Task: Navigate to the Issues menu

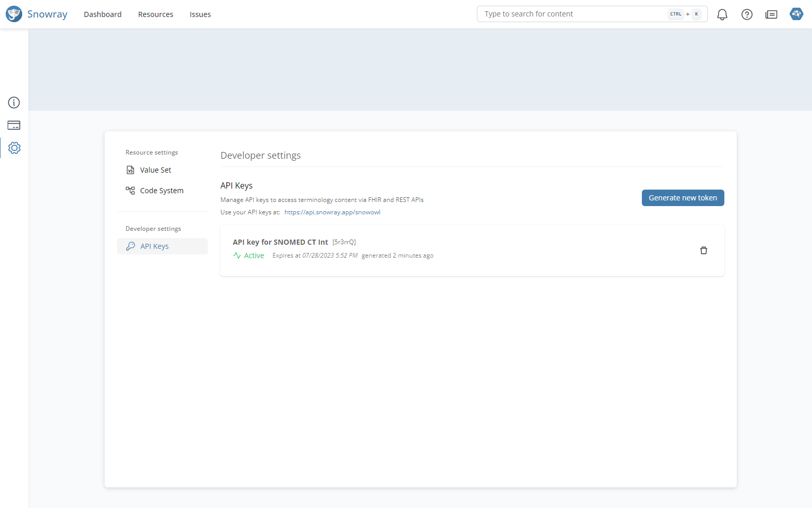Action: pos(200,14)
